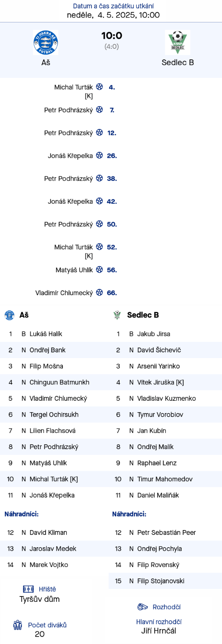Open scorer Jonáš Křepelka at minute 42
The image size is (222, 644).
tap(70, 201)
